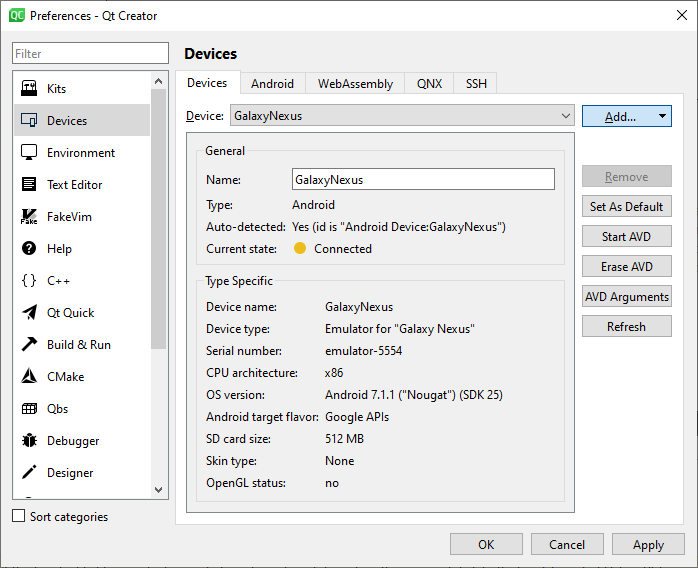Switch to the WebAssembly tab
The width and height of the screenshot is (698, 568).
[x=355, y=84]
